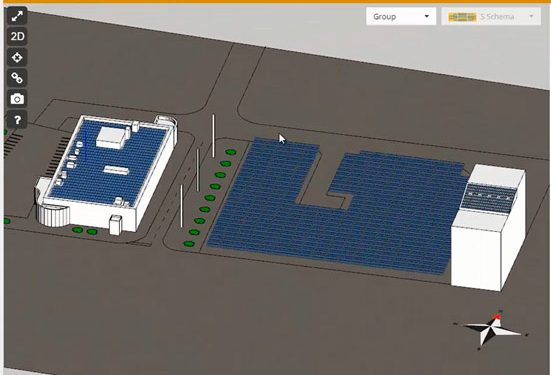Click the tallest white pole near the road
Screen dimensions: 551x375
point(213,136)
